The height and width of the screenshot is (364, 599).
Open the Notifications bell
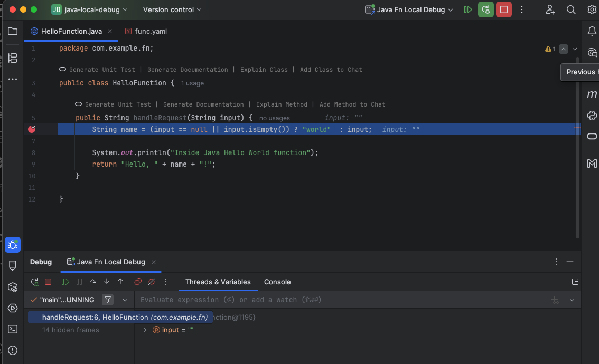(592, 31)
